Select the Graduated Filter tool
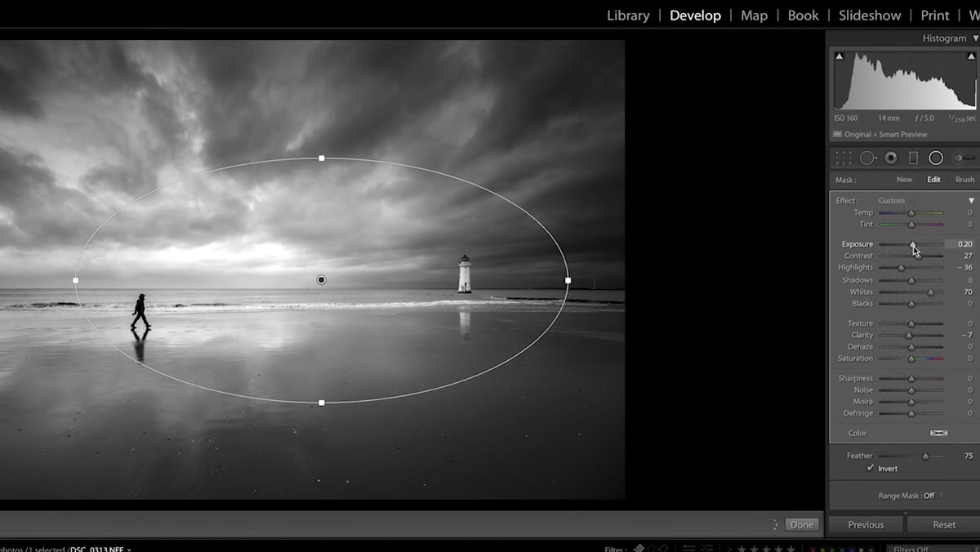 pos(913,158)
